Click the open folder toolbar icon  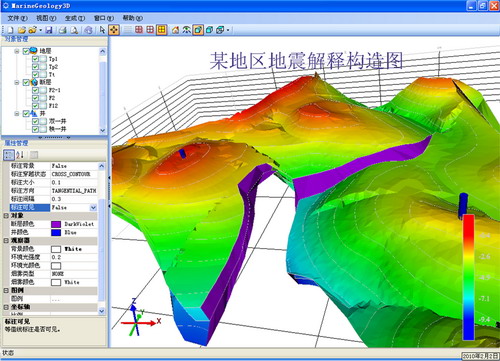pos(22,30)
